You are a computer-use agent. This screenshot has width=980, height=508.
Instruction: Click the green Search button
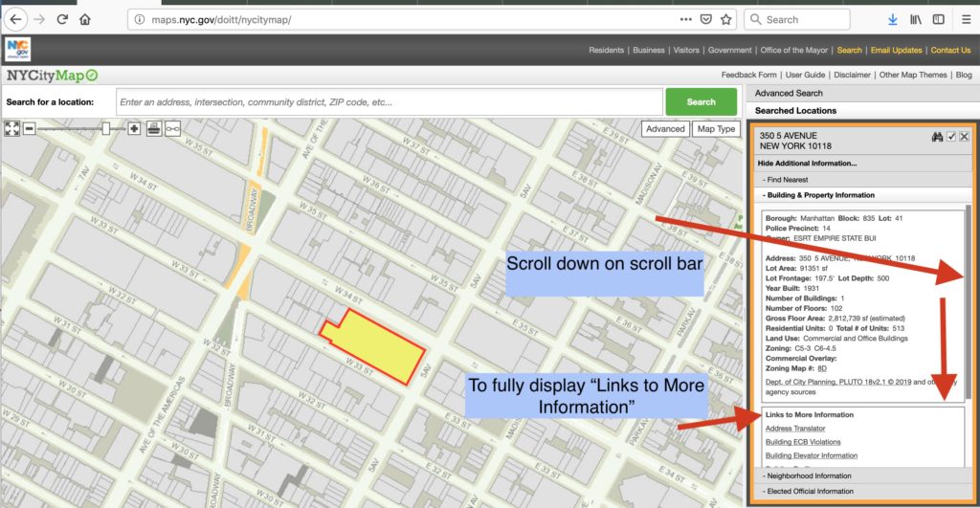(x=701, y=101)
